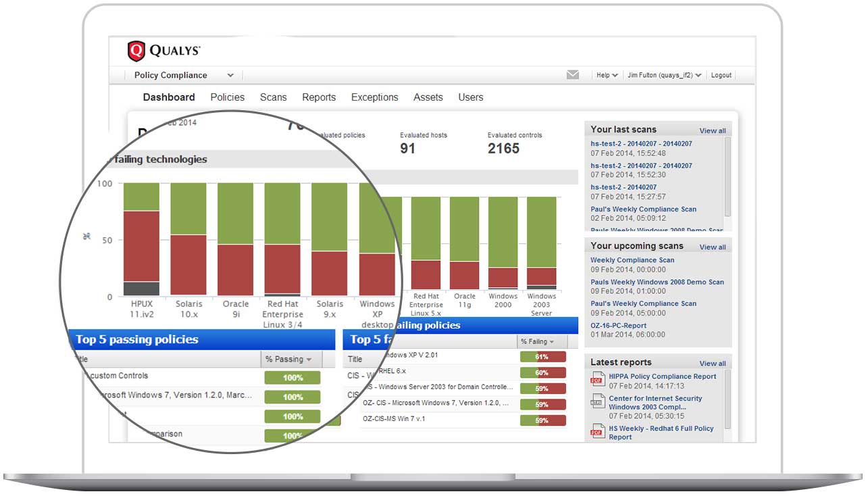This screenshot has height=496, width=868.
Task: Expand the Help dropdown menu
Action: point(607,75)
